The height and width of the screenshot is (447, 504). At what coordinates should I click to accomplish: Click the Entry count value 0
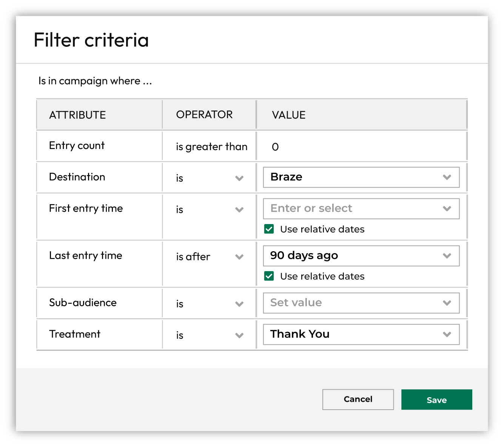click(x=275, y=147)
